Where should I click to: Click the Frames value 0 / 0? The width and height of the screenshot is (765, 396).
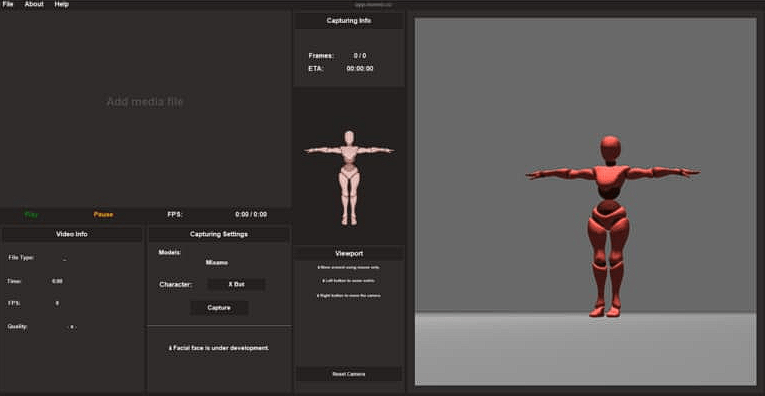(x=360, y=56)
